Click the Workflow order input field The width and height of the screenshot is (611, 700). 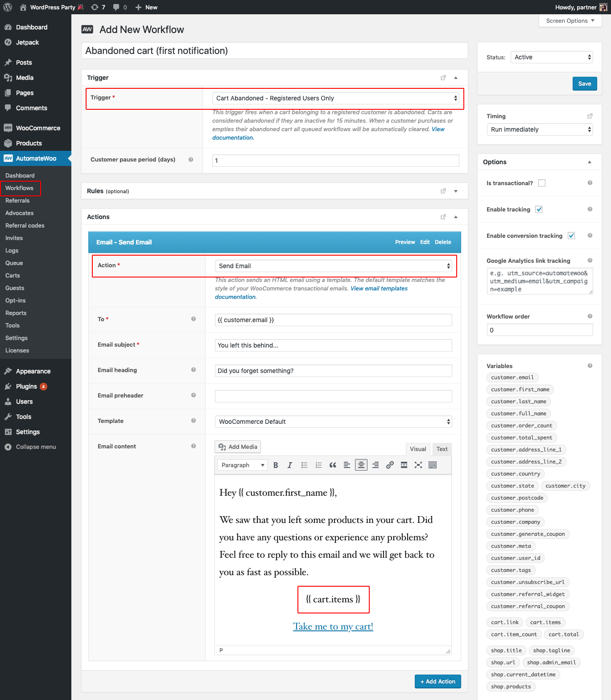pos(540,330)
